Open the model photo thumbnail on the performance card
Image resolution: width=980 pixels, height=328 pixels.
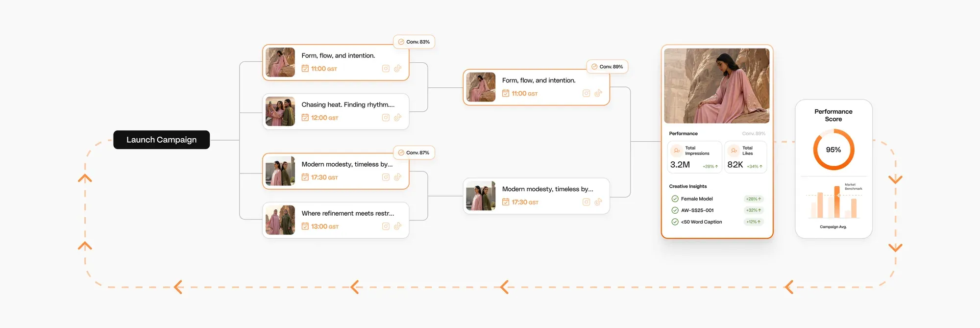(x=716, y=86)
